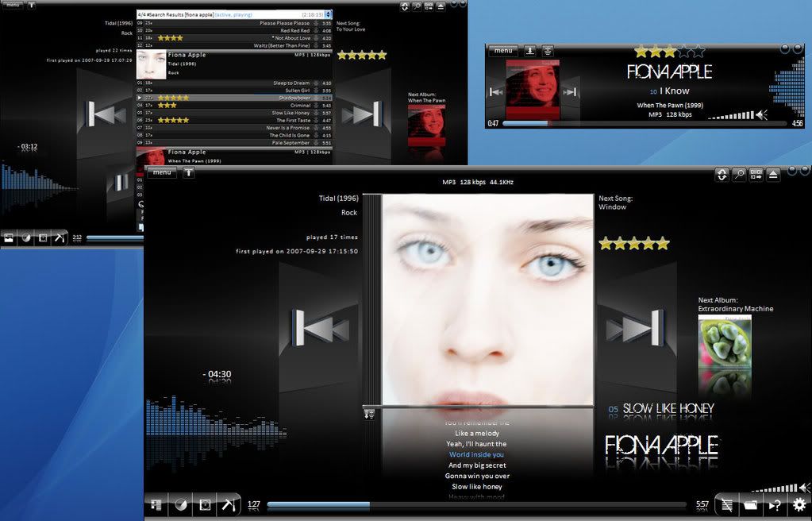
Task: Click the Tidal album thumbnail in playlist group header
Action: pos(152,64)
